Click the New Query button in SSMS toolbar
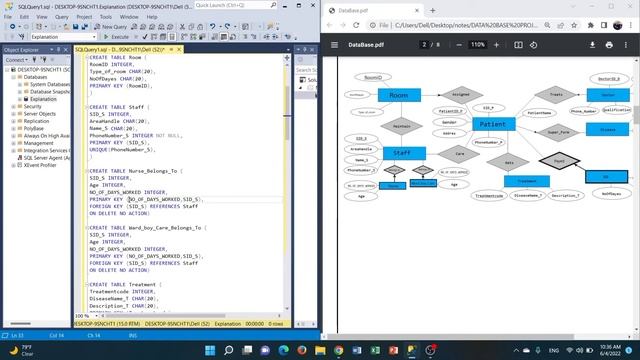This screenshot has width=640, height=360. click(x=110, y=27)
